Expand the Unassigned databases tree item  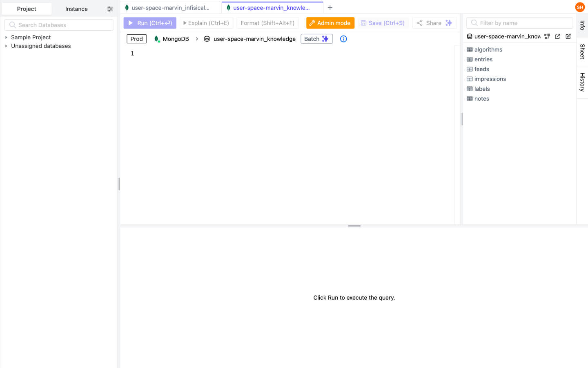[6, 46]
